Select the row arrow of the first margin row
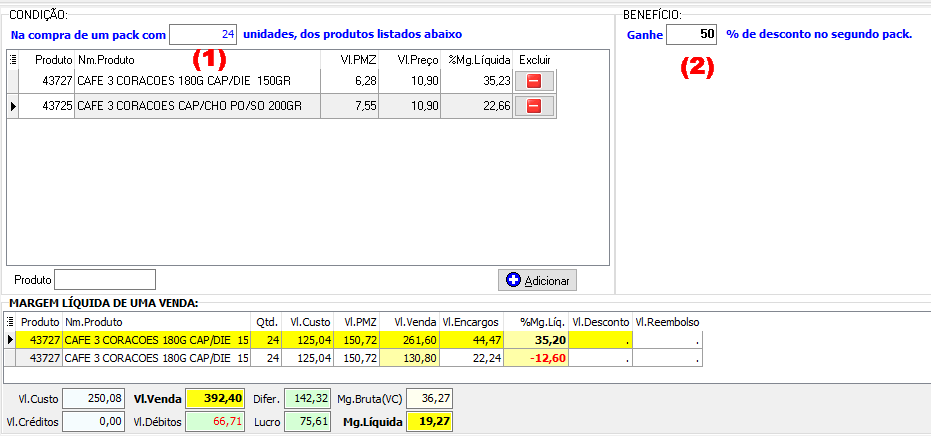Viewport: 931px width, 436px height. coord(10,340)
